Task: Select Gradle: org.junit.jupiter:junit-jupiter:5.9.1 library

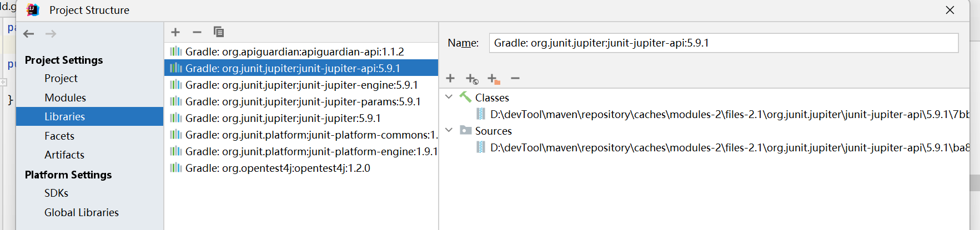Action: 301,118
